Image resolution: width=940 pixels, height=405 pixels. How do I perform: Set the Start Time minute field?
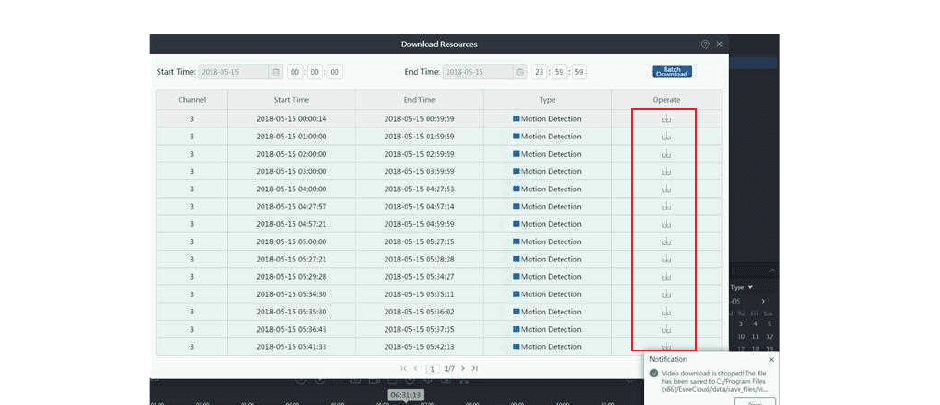(x=315, y=72)
